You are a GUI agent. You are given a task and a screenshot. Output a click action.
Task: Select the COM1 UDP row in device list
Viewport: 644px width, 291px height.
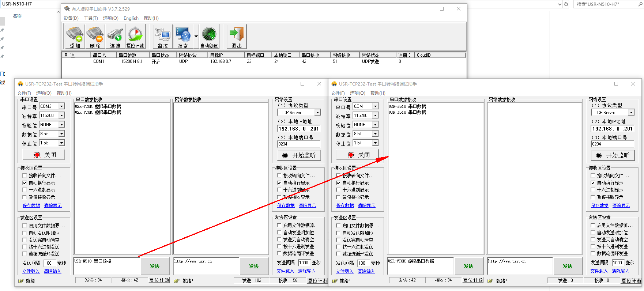(x=219, y=61)
